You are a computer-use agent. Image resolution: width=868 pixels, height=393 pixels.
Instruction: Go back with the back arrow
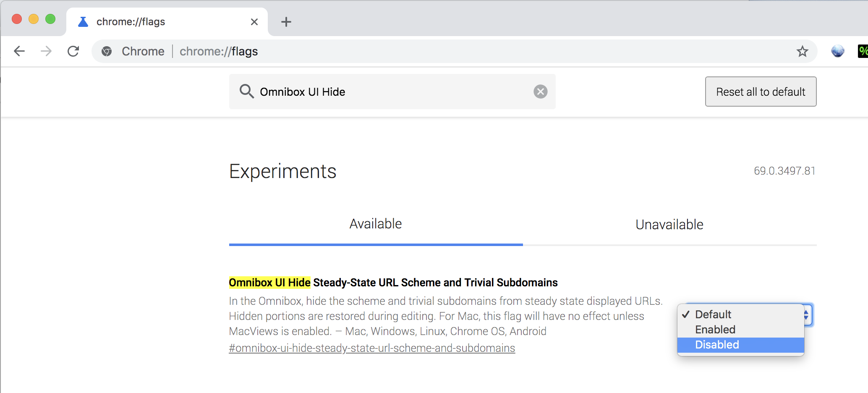(19, 51)
